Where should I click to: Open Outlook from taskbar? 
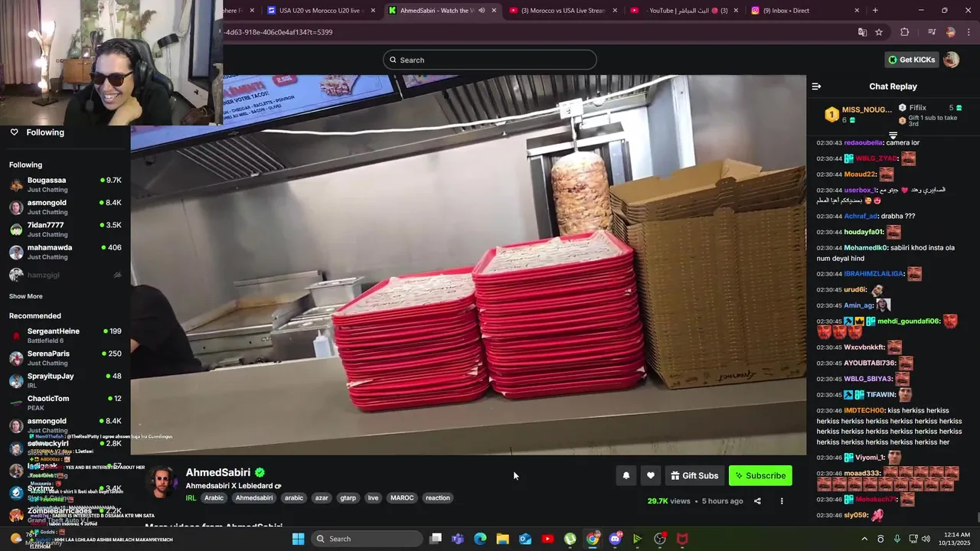pyautogui.click(x=525, y=539)
